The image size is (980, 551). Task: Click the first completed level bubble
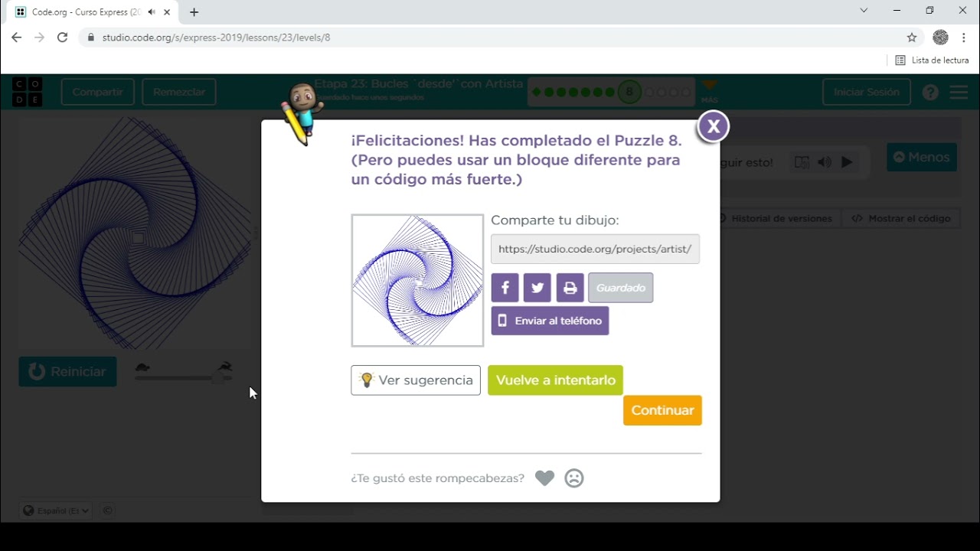click(x=537, y=92)
